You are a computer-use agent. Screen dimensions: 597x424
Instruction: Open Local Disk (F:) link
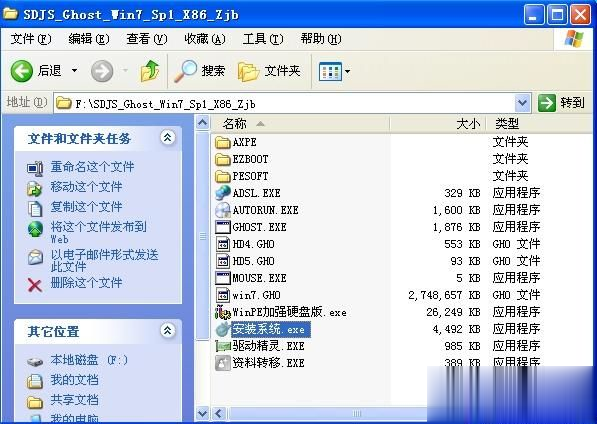(89, 360)
